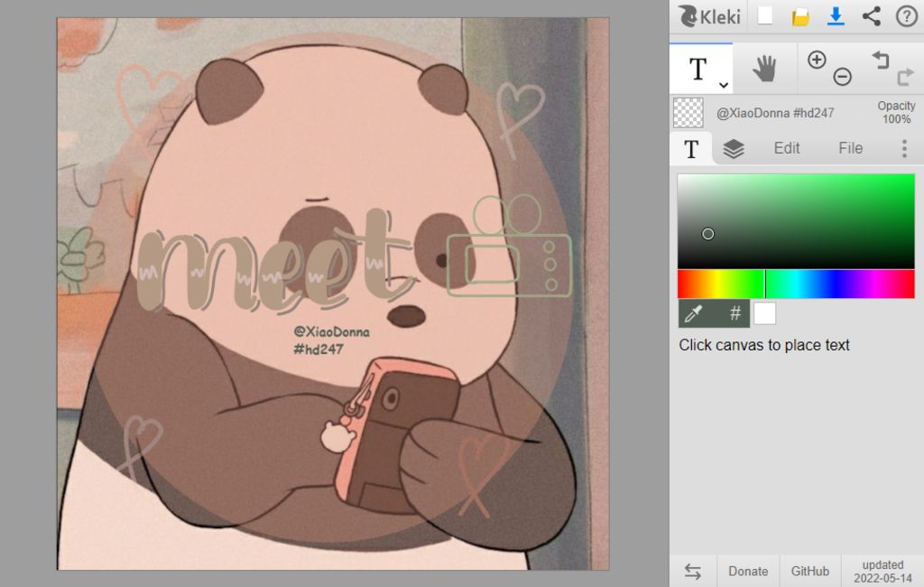Download the image with the blue arrow

coord(836,16)
